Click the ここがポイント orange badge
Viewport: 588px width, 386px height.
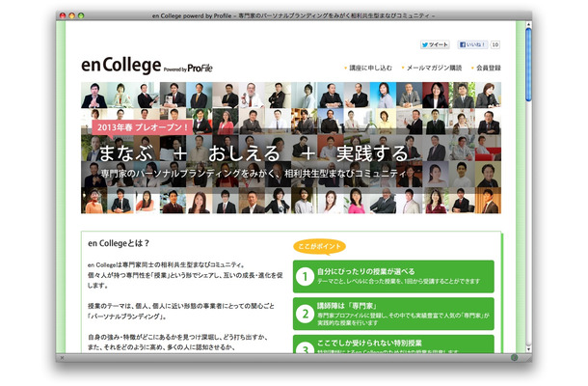pos(319,247)
